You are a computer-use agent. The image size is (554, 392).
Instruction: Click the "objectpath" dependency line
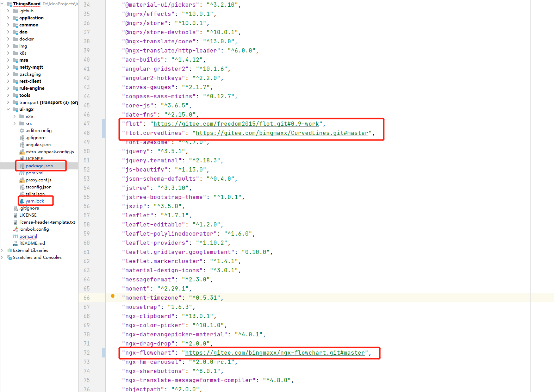162,389
